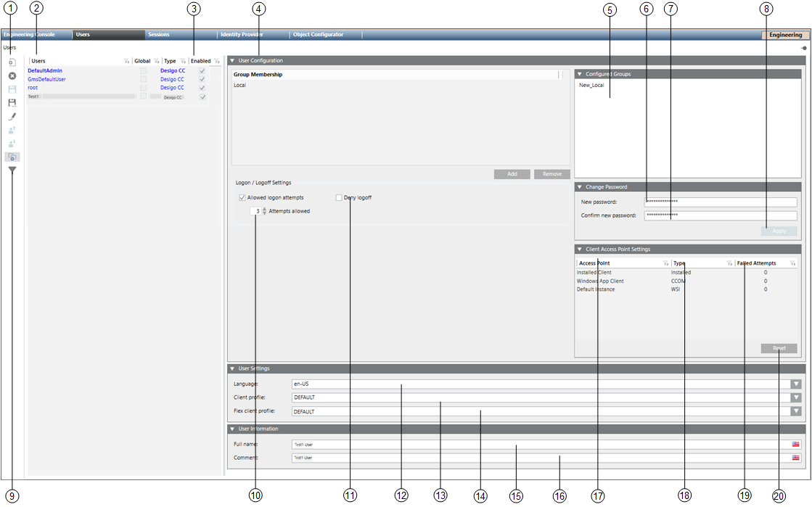Image resolution: width=812 pixels, height=507 pixels.
Task: Open the Language dropdown arrow
Action: (x=796, y=384)
